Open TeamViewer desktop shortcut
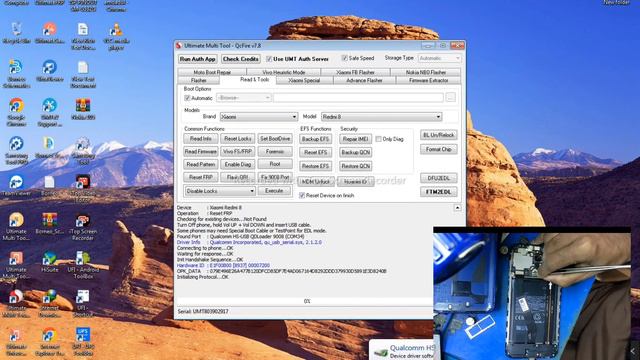640x360 pixels. click(16, 186)
